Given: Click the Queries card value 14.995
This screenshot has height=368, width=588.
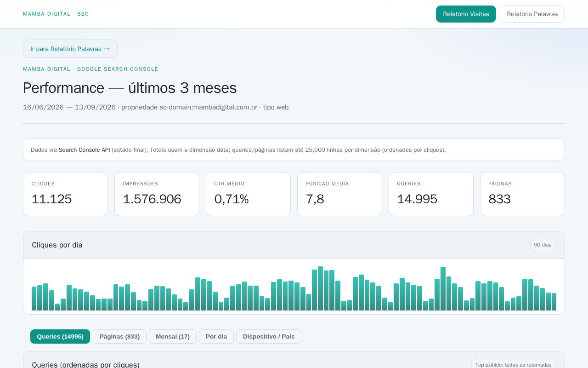Looking at the screenshot, I should (x=417, y=199).
